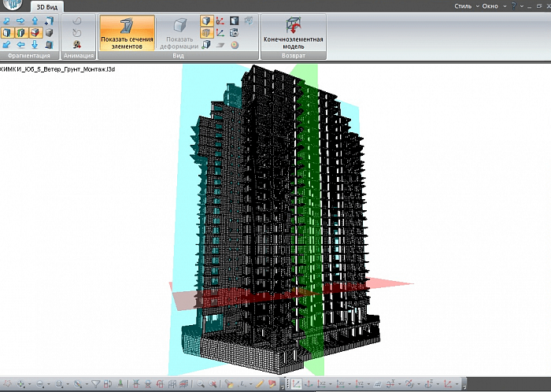The width and height of the screenshot is (551, 392).
Task: Click the gray cube fragmentation icon
Action: point(50,33)
